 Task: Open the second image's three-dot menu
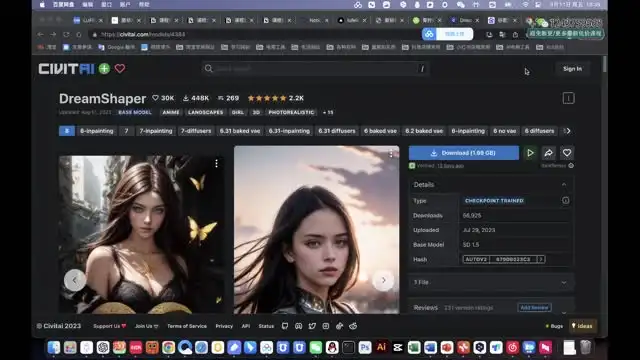point(391,154)
